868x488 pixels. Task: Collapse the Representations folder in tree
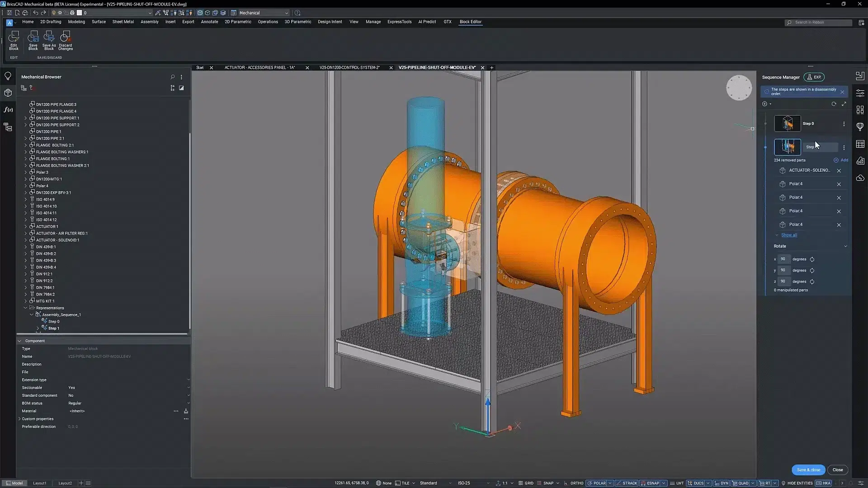(26, 308)
